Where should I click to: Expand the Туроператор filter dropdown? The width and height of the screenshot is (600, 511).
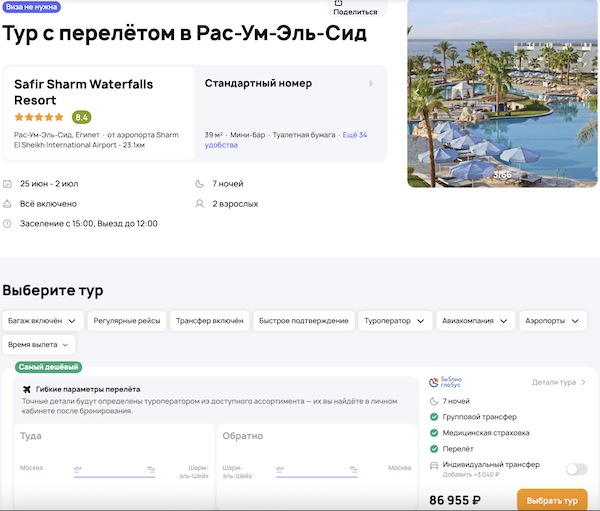[395, 321]
